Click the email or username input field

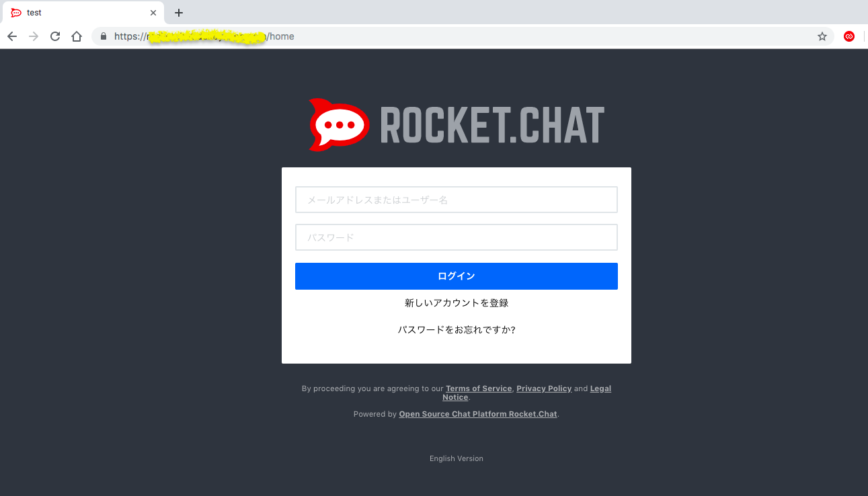pos(456,199)
